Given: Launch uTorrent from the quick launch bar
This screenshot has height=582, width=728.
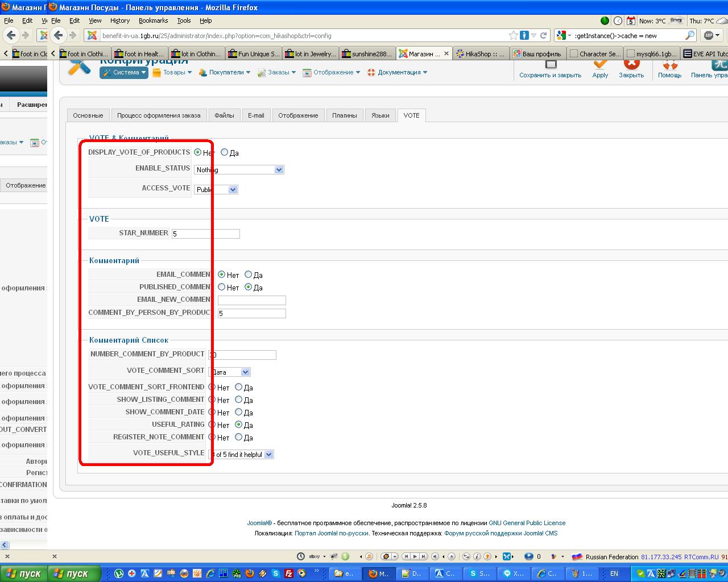Looking at the screenshot, I should (x=119, y=573).
